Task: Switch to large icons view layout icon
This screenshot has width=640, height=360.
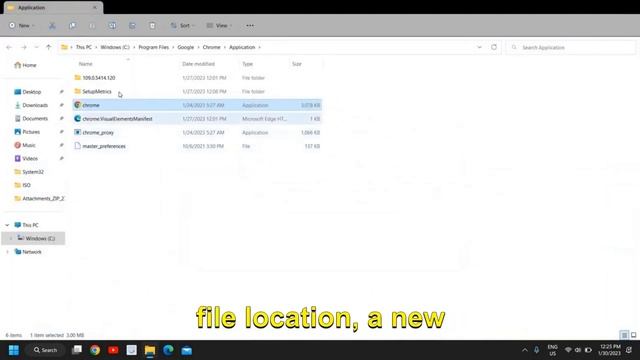Action: (633, 335)
